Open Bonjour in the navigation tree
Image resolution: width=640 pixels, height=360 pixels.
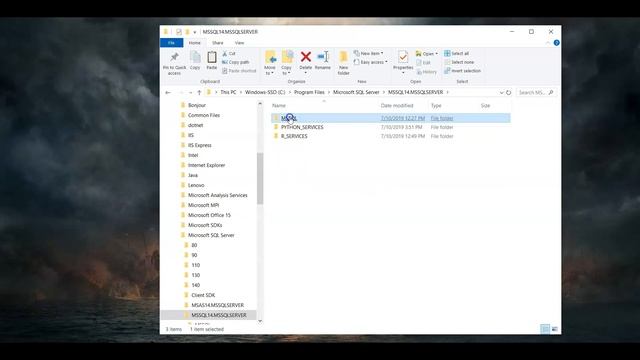(197, 105)
